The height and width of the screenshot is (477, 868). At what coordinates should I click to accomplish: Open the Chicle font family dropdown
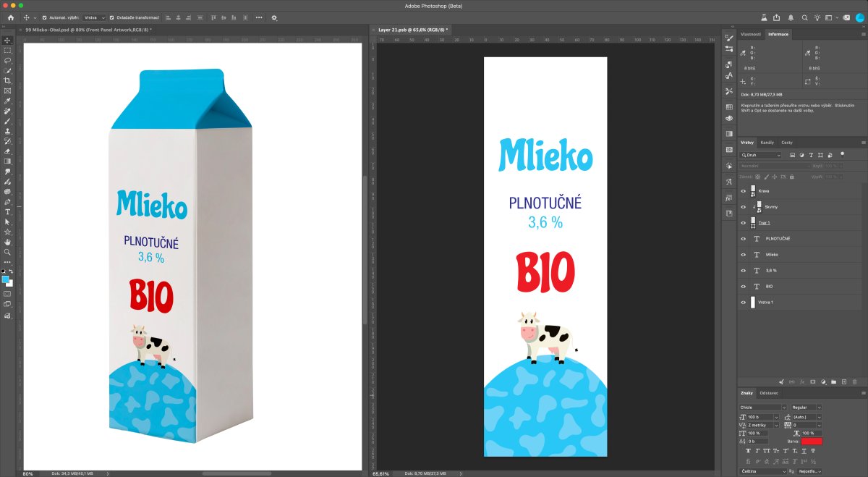click(763, 408)
